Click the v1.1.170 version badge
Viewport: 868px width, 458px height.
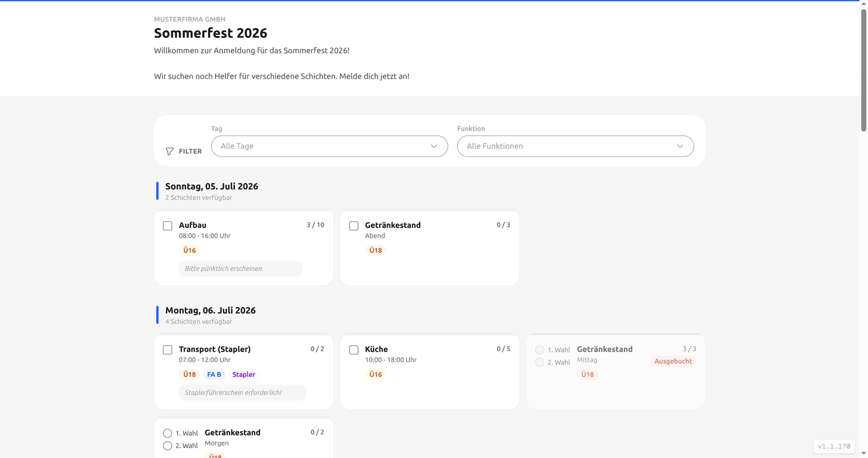point(834,446)
